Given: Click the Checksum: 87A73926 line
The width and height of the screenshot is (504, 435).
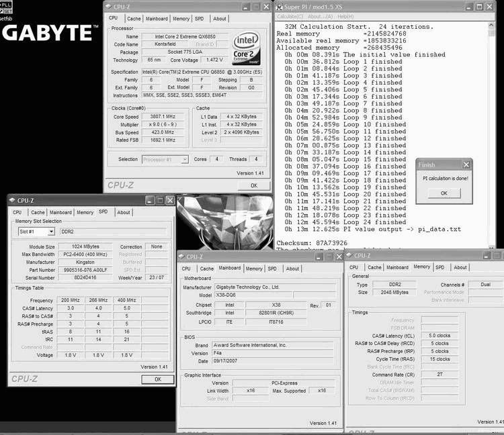Looking at the screenshot, I should pos(312,243).
